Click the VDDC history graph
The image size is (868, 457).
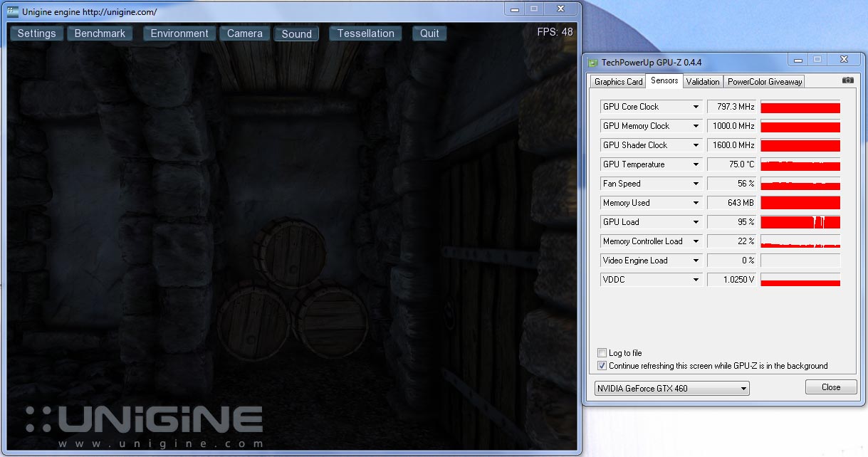(x=800, y=280)
